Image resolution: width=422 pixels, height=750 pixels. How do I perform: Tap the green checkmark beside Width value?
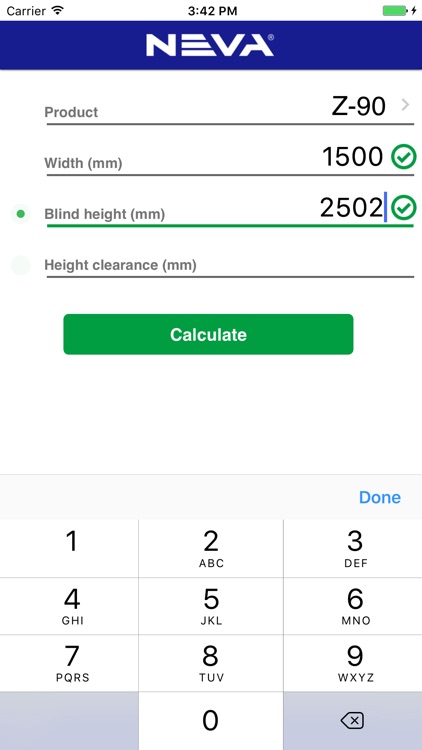404,157
